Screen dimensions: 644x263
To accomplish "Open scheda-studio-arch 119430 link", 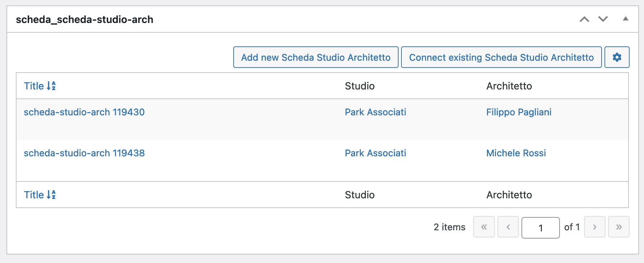I will 84,112.
